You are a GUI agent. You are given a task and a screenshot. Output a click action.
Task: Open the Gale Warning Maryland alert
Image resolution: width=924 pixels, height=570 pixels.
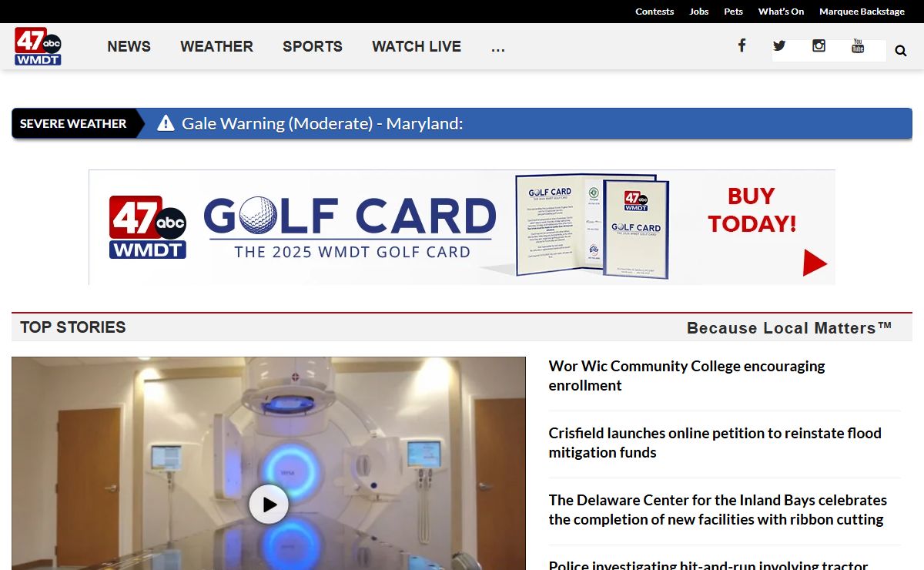point(323,123)
